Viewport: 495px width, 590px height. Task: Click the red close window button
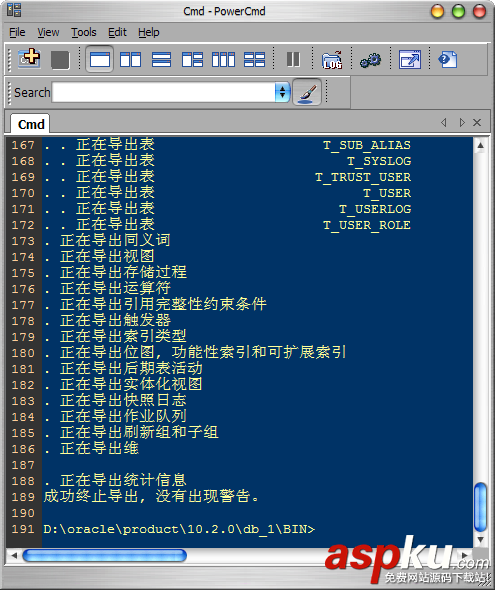click(x=480, y=11)
